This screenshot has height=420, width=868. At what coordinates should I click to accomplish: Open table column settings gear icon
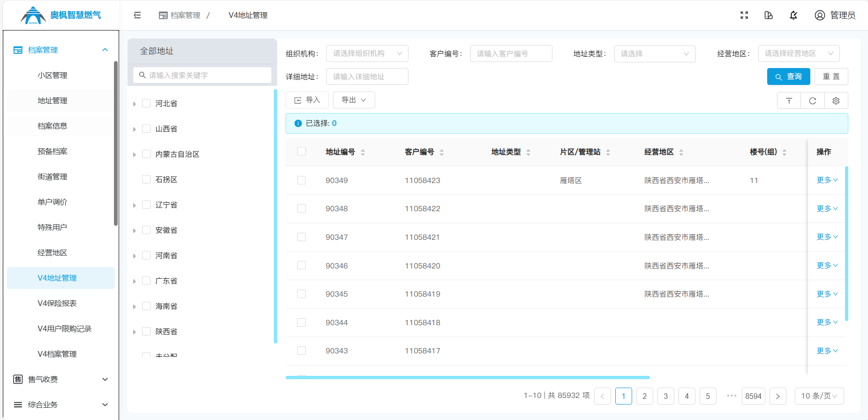836,100
